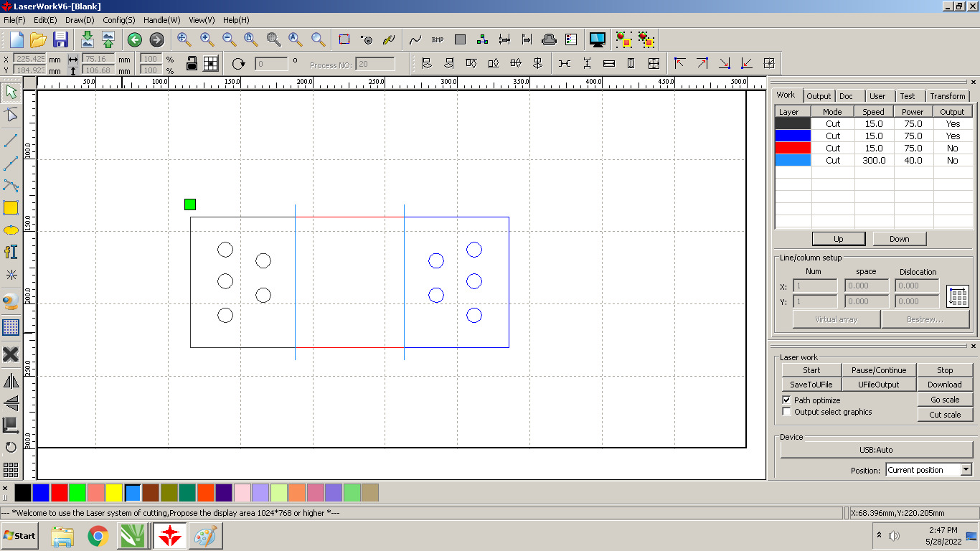Select the node edit tool
This screenshot has height=551, width=980.
[x=11, y=115]
